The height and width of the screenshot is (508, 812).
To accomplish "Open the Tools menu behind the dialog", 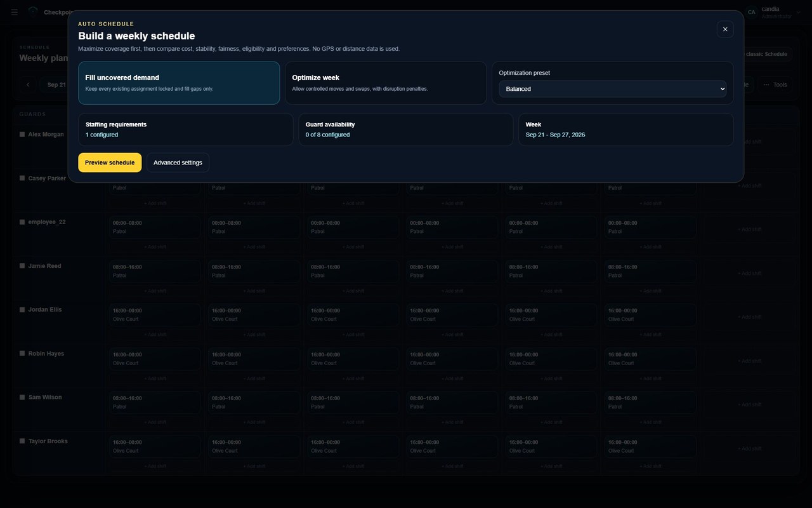I will tap(775, 84).
